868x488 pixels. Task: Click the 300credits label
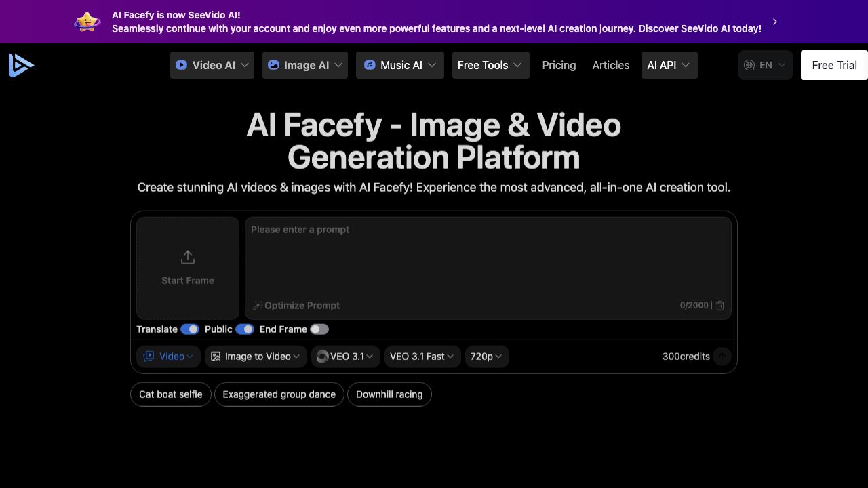tap(686, 357)
